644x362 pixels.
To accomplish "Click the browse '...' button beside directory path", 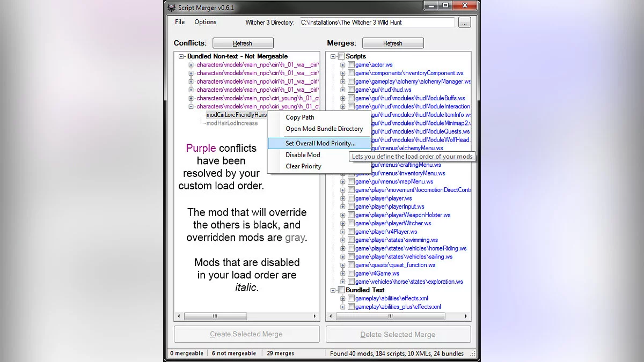I will [464, 23].
